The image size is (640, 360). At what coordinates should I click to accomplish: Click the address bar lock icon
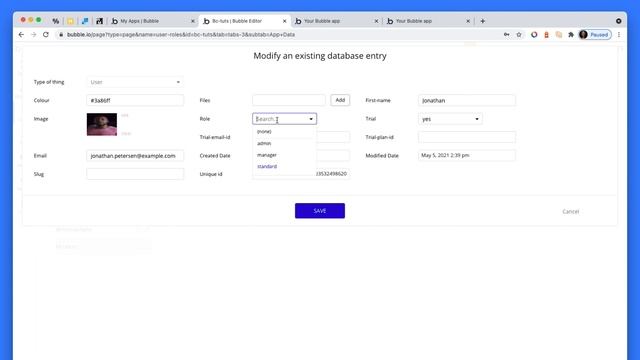(61, 35)
